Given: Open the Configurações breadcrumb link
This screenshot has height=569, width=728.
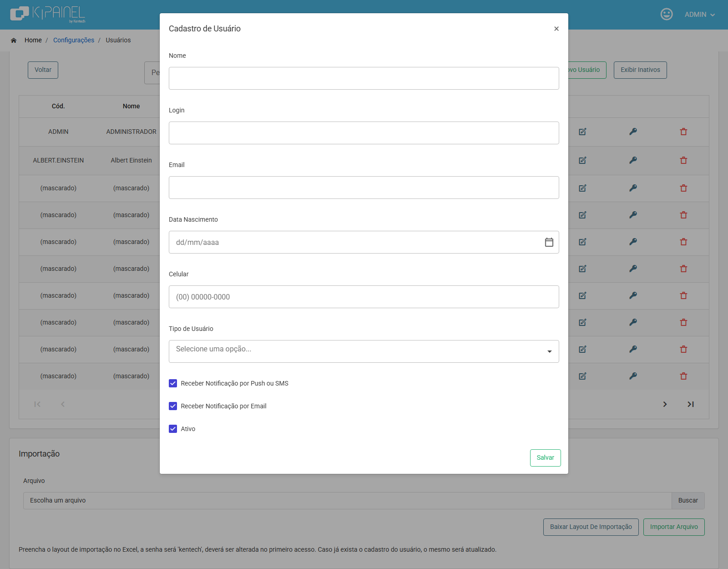Looking at the screenshot, I should [74, 40].
